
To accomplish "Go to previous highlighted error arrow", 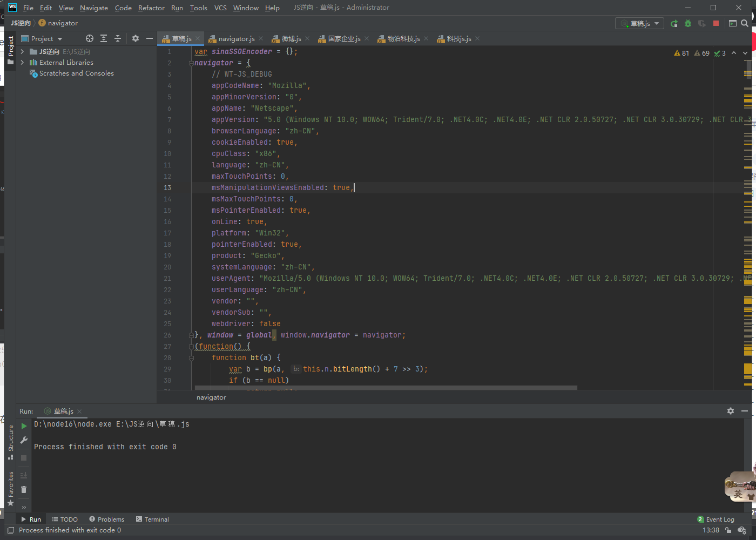I will pos(734,53).
